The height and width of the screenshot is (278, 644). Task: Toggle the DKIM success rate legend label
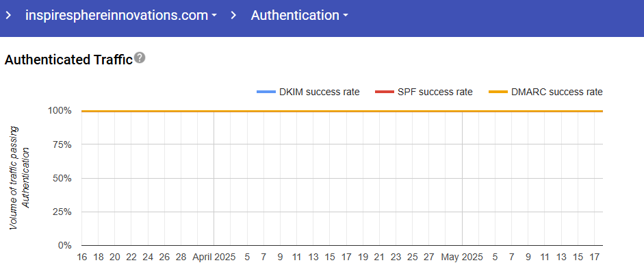coord(319,92)
